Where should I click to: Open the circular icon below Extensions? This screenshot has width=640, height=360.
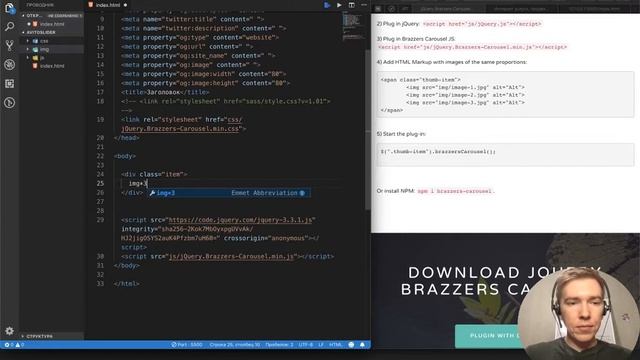coord(9,102)
